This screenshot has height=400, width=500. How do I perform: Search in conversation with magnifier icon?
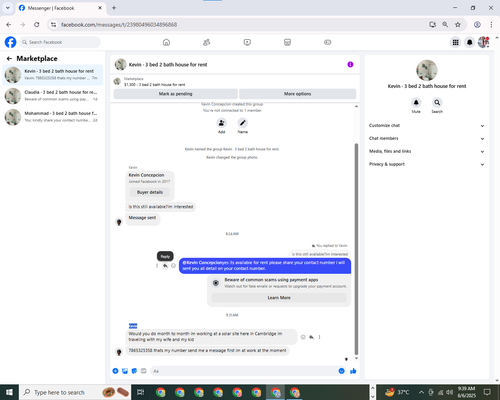pos(437,102)
